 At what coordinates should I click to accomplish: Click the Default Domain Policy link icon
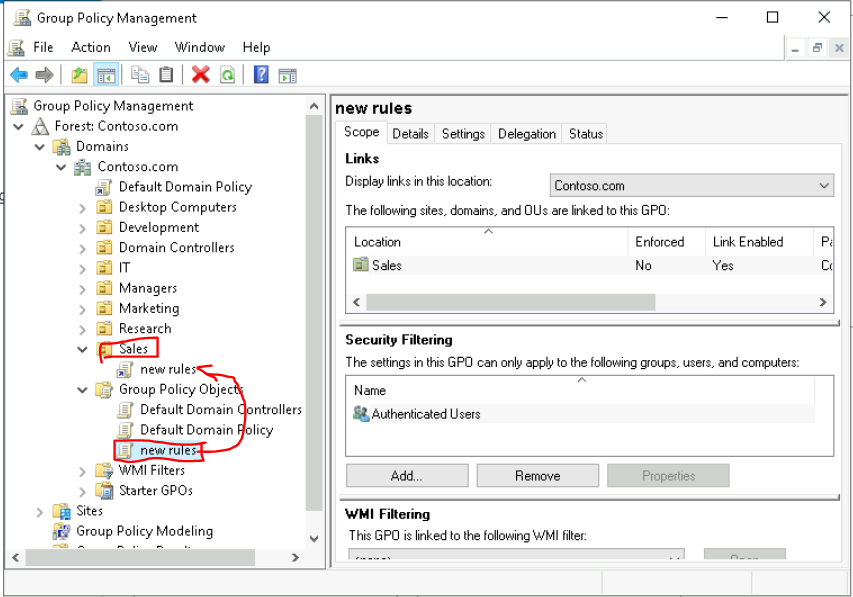coord(104,187)
